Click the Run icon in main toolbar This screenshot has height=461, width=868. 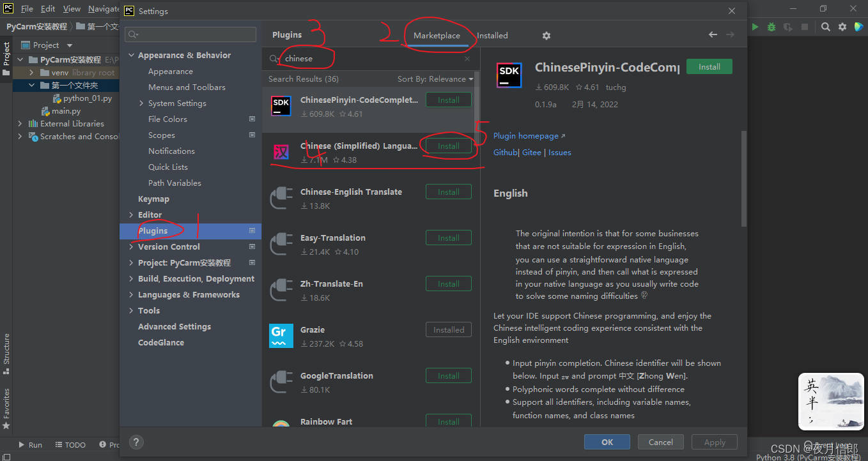(755, 27)
